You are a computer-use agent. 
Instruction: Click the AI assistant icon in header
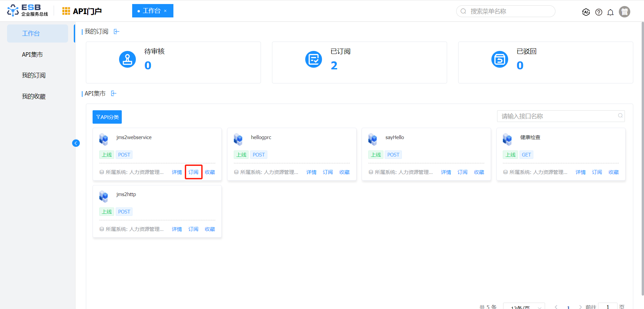(586, 12)
